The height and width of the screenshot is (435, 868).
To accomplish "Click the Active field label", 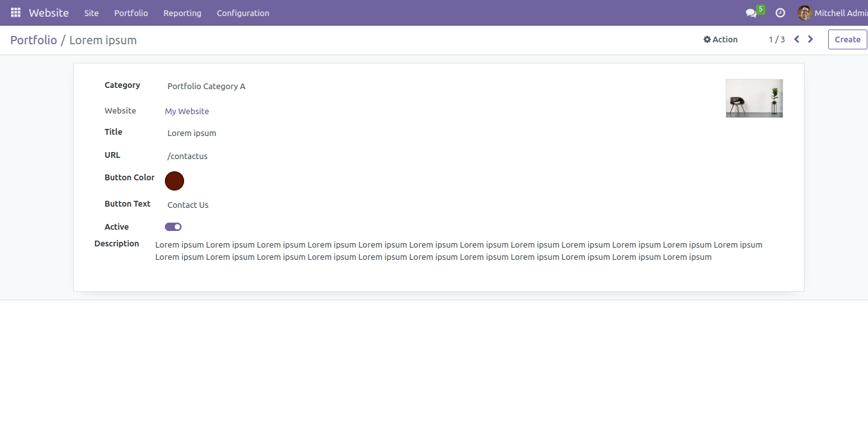I will pos(117,226).
